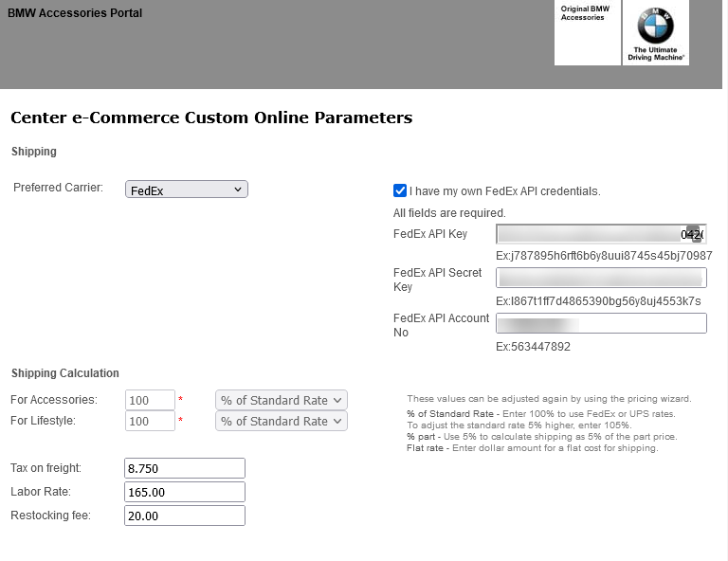Click the 'Preferred Carrier:' label
The image size is (728, 561).
click(x=58, y=188)
